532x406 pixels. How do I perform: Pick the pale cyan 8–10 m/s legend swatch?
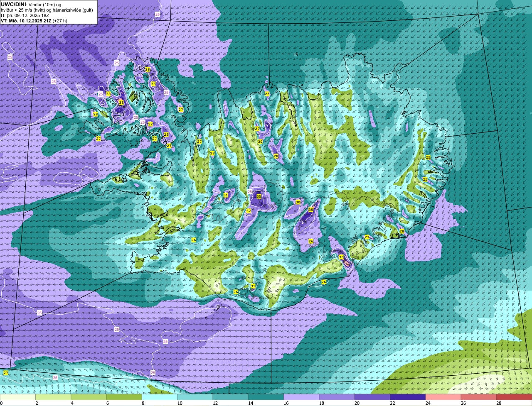click(160, 397)
